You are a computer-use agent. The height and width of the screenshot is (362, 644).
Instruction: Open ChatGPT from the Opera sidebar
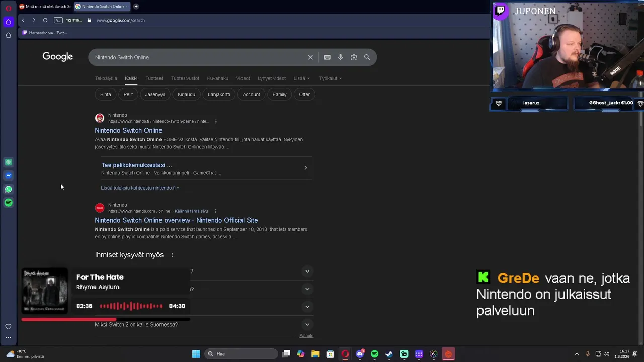point(8,162)
